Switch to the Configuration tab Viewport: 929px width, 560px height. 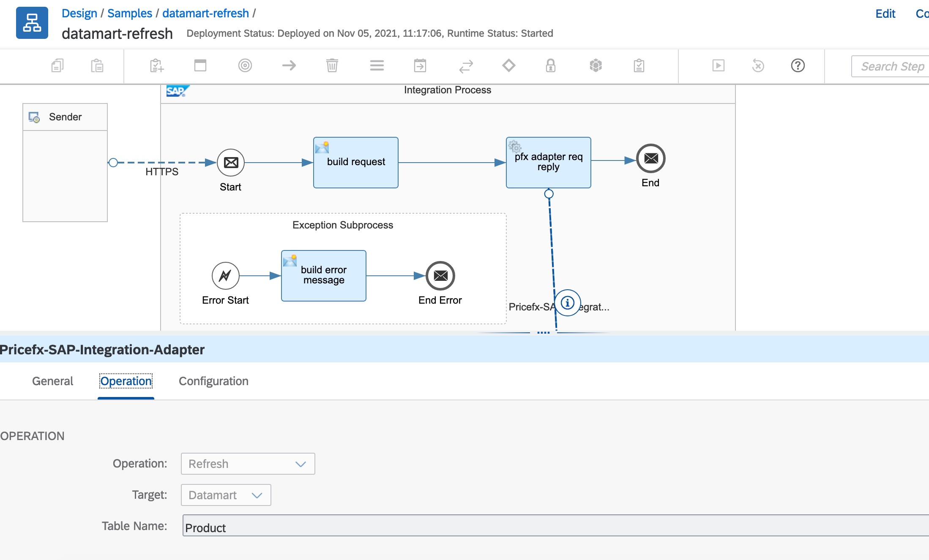coord(213,381)
